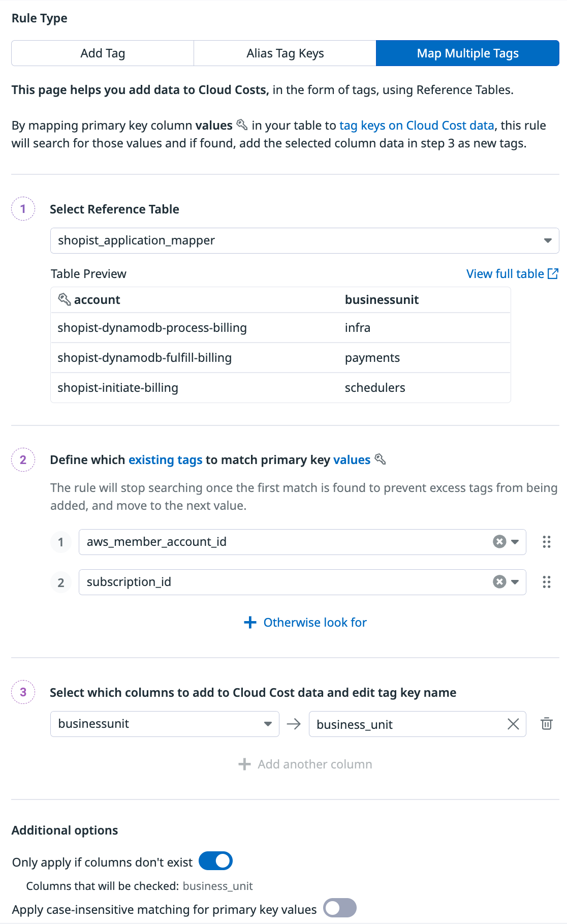Viewport: 567px width, 924px height.
Task: Click plus icon beside Otherwise look for
Action: click(250, 623)
